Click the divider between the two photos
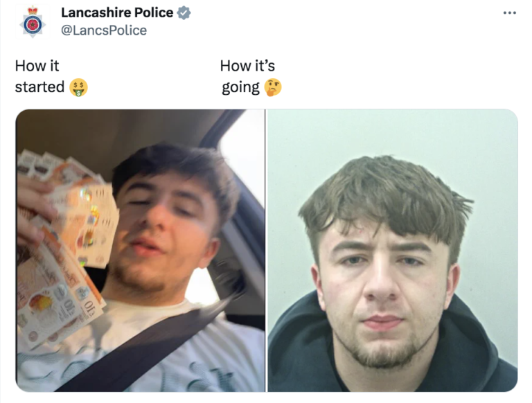The image size is (532, 403). pyautogui.click(x=266, y=251)
